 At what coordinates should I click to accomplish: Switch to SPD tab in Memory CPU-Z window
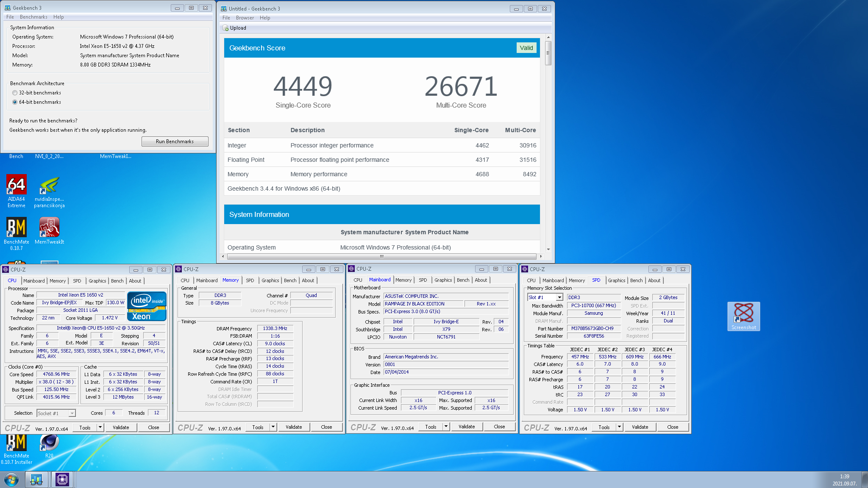(x=250, y=280)
